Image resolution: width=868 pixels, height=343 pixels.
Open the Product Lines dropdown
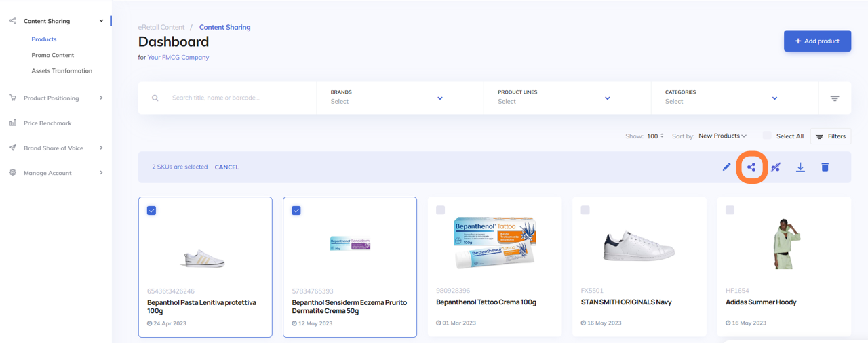[567, 98]
